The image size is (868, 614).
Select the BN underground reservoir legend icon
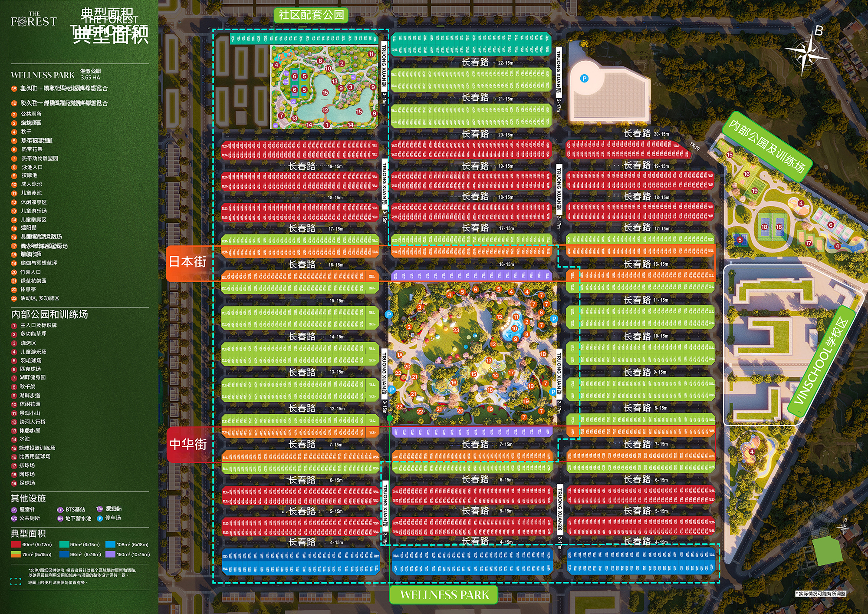pyautogui.click(x=60, y=518)
